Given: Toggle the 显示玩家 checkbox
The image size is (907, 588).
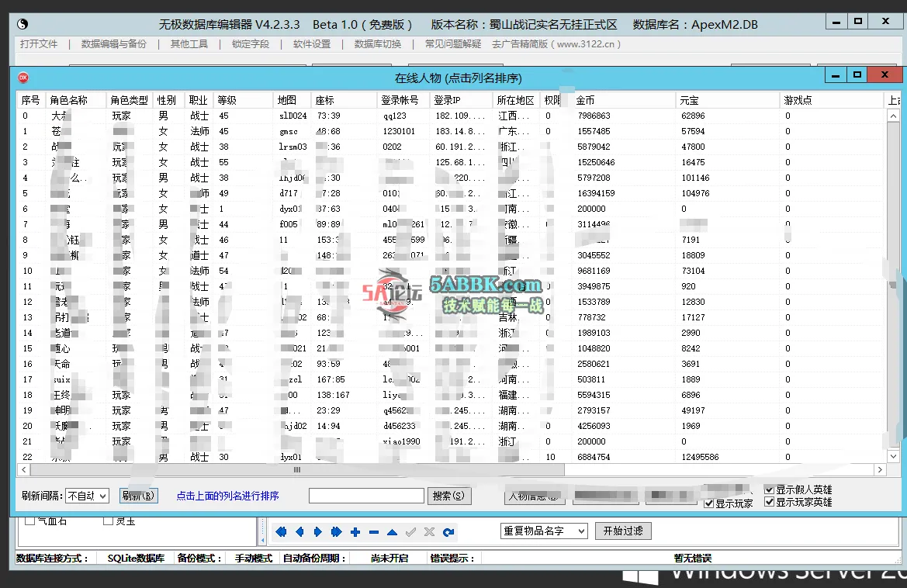Looking at the screenshot, I should (709, 503).
